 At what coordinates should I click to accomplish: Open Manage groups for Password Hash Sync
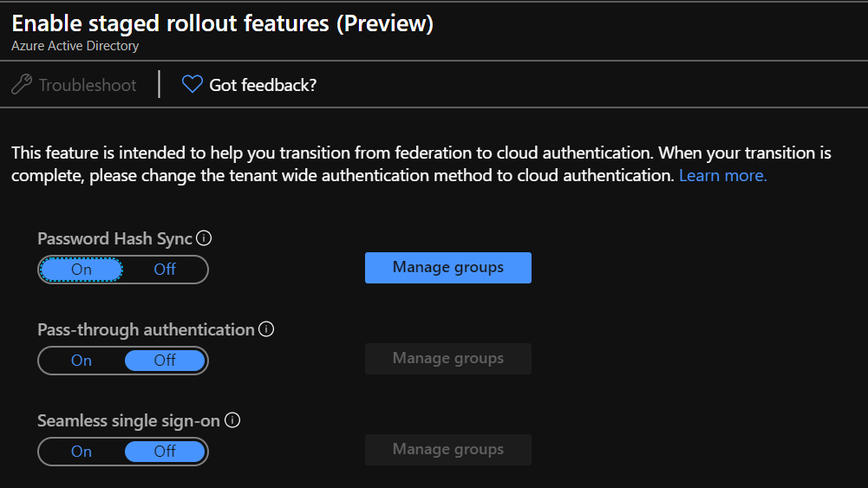tap(447, 268)
